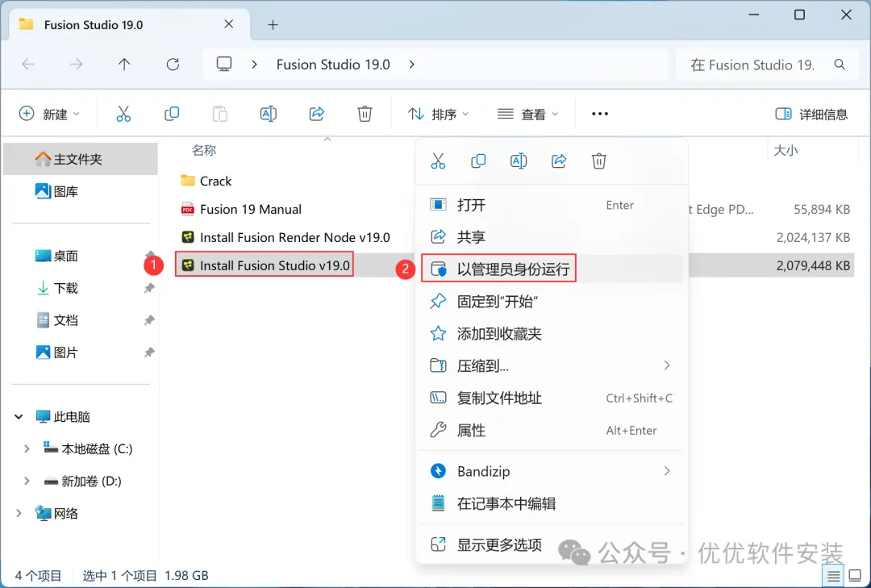871x588 pixels.
Task: Switch to large thumbnails view icon
Action: [856, 575]
